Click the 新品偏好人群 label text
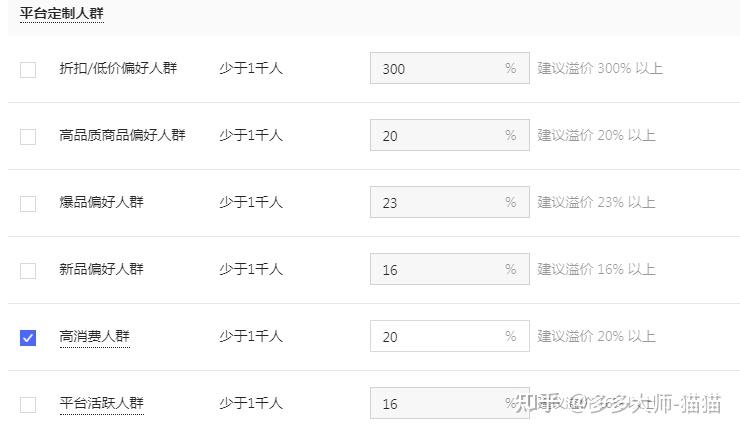Screen dimensions: 740x433 tap(101, 270)
